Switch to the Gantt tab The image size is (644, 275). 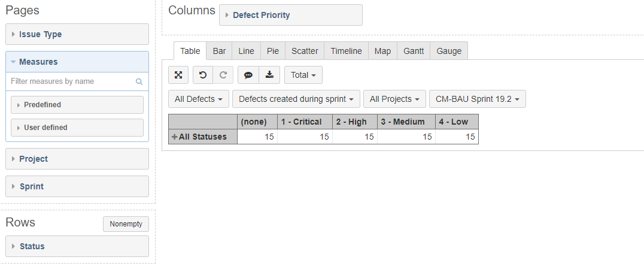(414, 51)
